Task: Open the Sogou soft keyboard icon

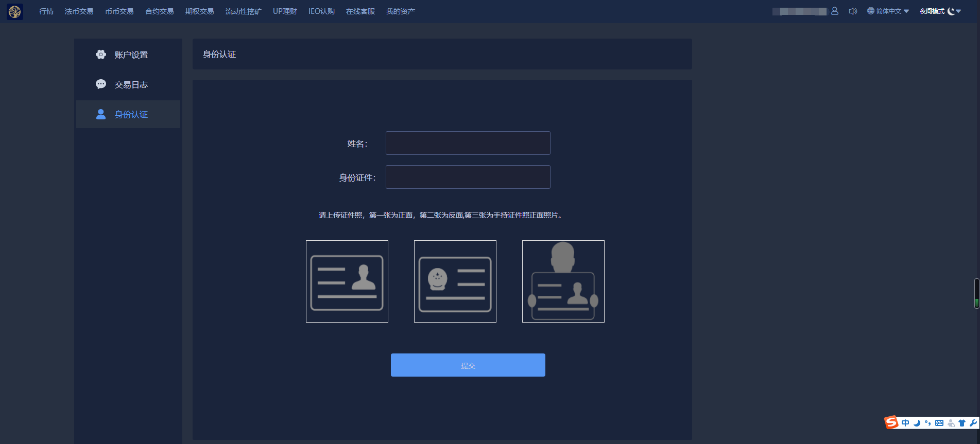Action: (x=939, y=423)
